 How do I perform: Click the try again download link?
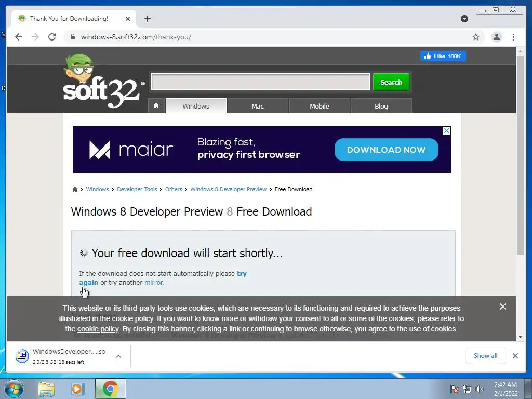point(88,282)
